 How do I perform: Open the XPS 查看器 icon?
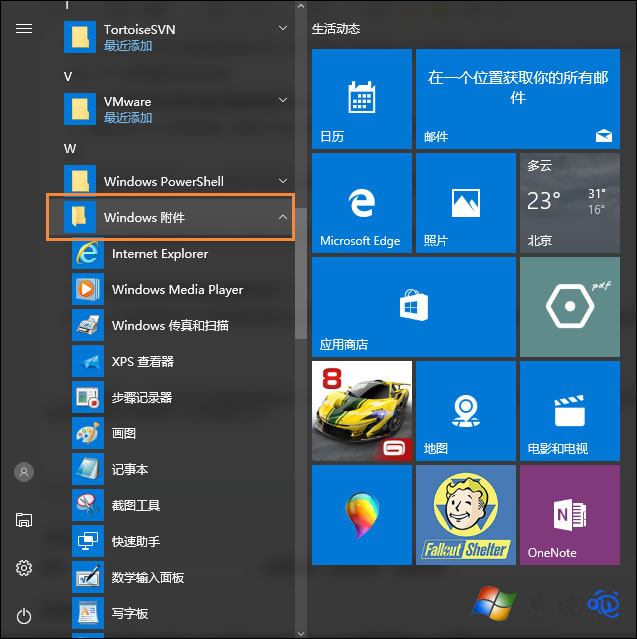tap(88, 361)
